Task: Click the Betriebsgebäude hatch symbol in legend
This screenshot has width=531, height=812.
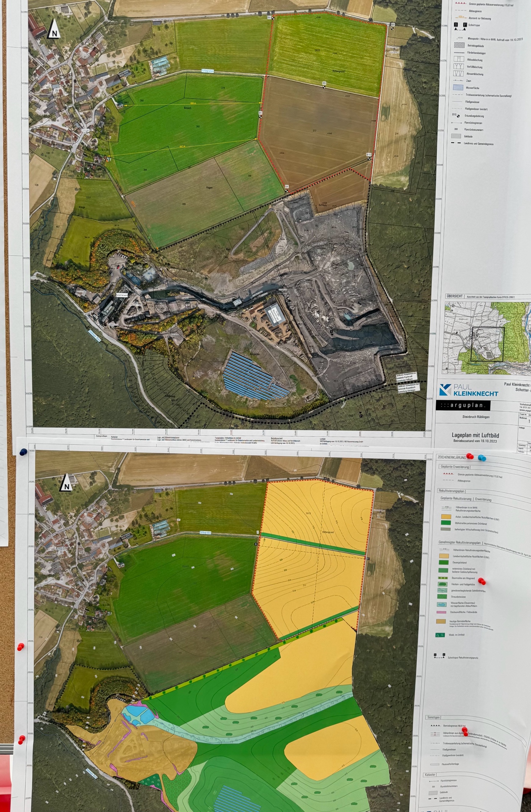Action: (x=459, y=45)
